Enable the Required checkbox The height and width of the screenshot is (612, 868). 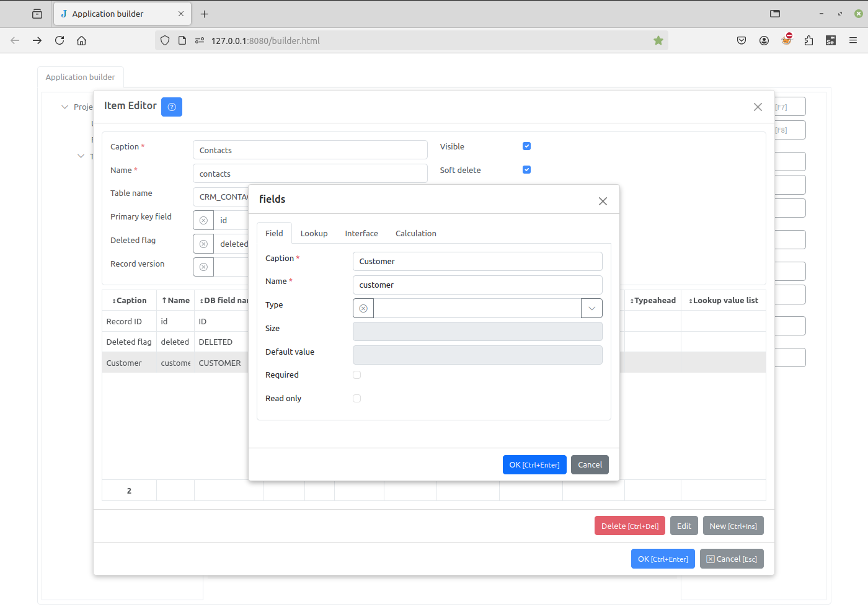pyautogui.click(x=356, y=375)
